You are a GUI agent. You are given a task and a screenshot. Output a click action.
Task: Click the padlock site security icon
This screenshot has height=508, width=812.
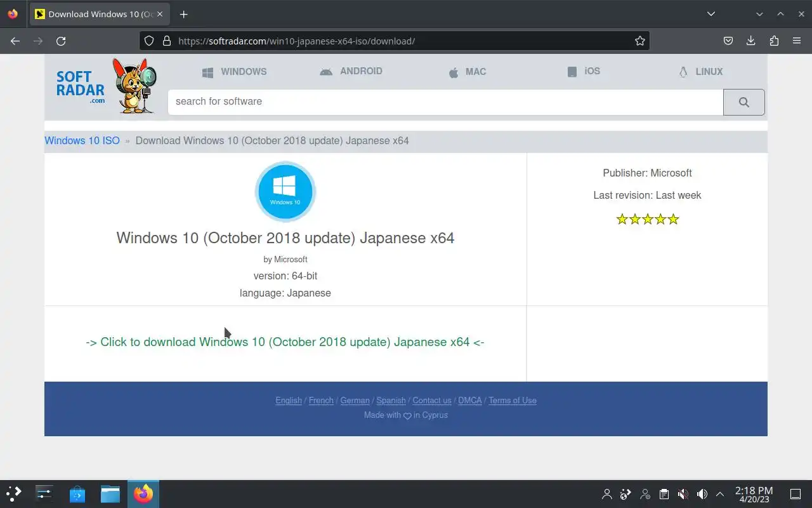click(167, 41)
